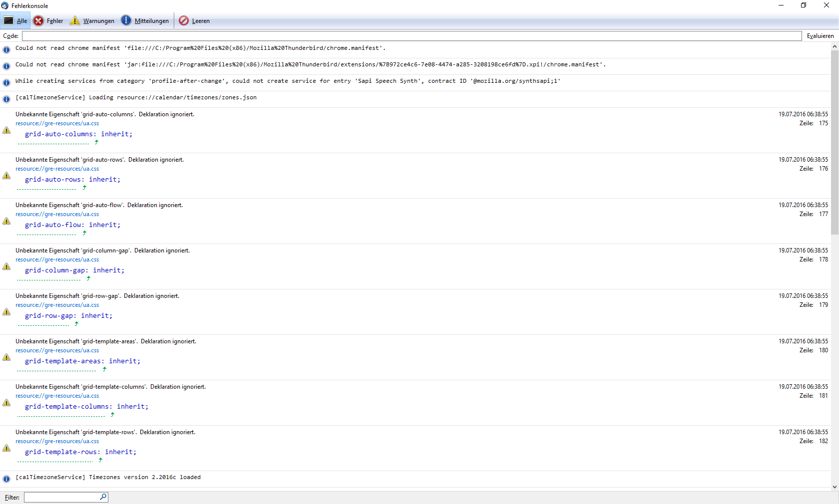The height and width of the screenshot is (504, 839).
Task: Open ua.css link for grid-auto-flow warning
Action: pyautogui.click(x=57, y=215)
